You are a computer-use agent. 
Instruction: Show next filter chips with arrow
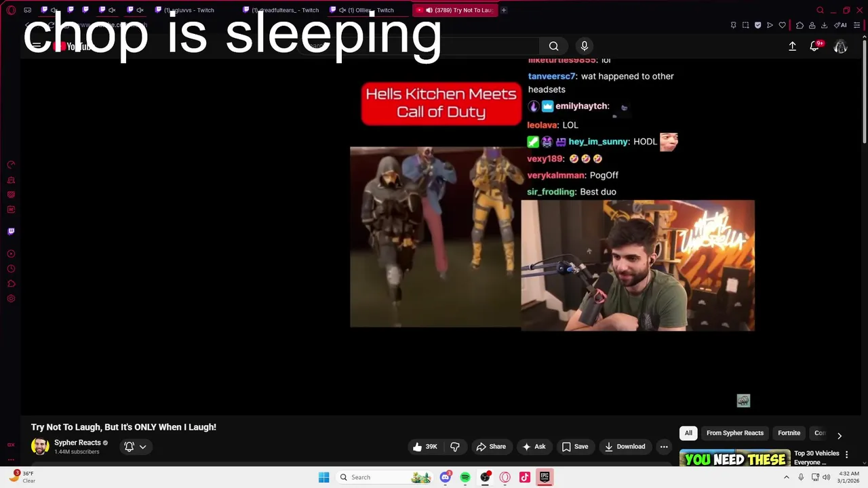pos(839,436)
